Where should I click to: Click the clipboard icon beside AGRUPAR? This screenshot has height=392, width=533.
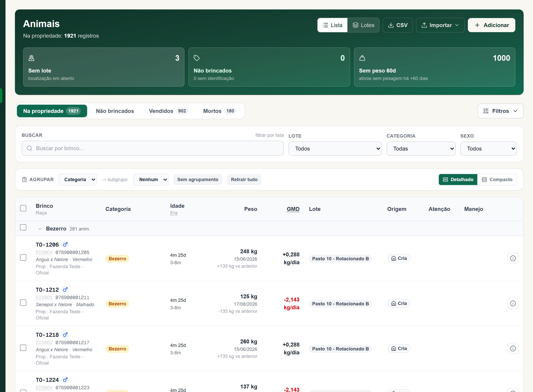(24, 180)
